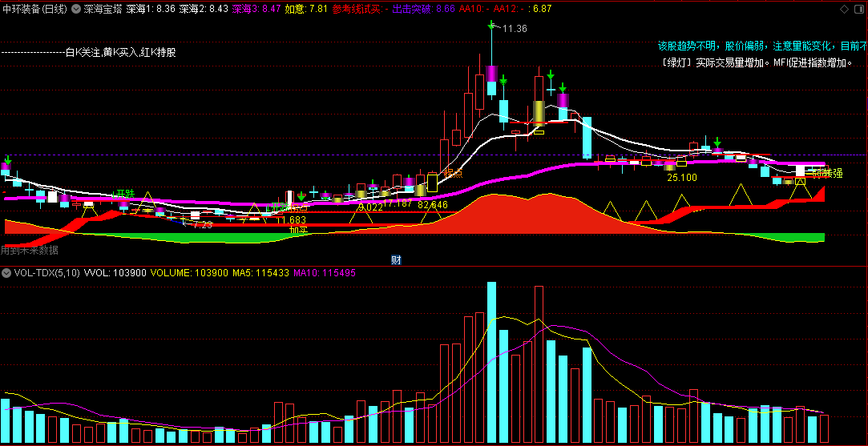Click the yellow VOLUME: 103900 value
The height and width of the screenshot is (446, 868).
tap(189, 273)
